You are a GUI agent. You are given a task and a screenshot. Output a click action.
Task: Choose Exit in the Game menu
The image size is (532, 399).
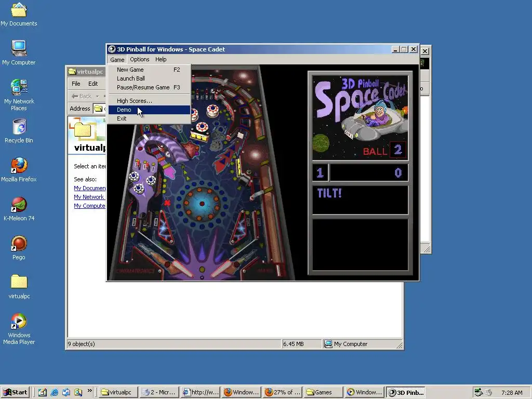[149, 118]
